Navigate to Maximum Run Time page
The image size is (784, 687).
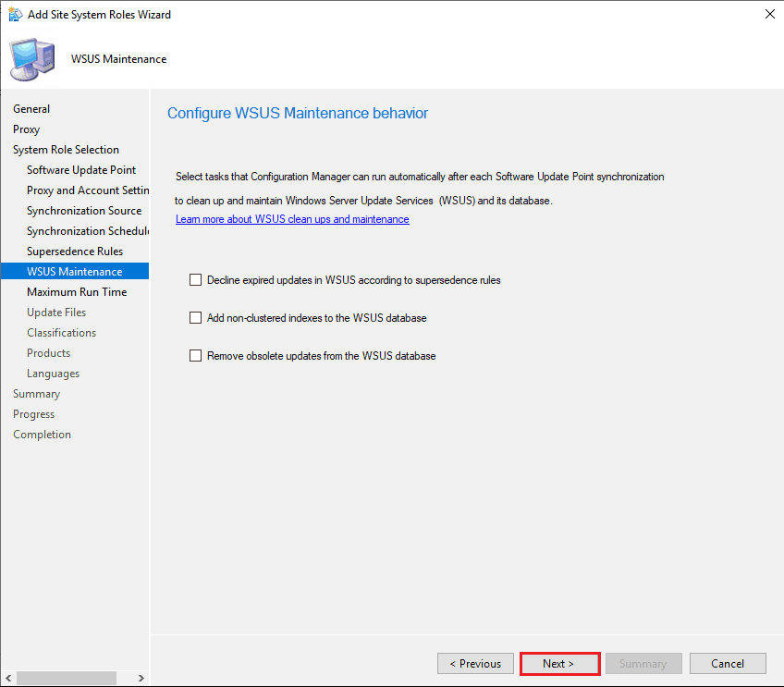[77, 292]
